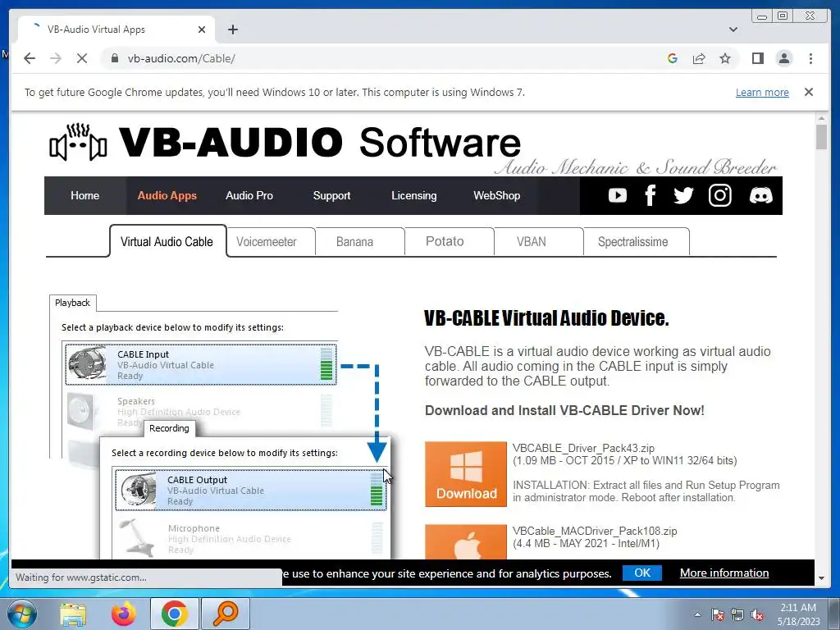Screen dimensions: 840x630
Task: Open the Windows Start button
Action: coord(22,614)
